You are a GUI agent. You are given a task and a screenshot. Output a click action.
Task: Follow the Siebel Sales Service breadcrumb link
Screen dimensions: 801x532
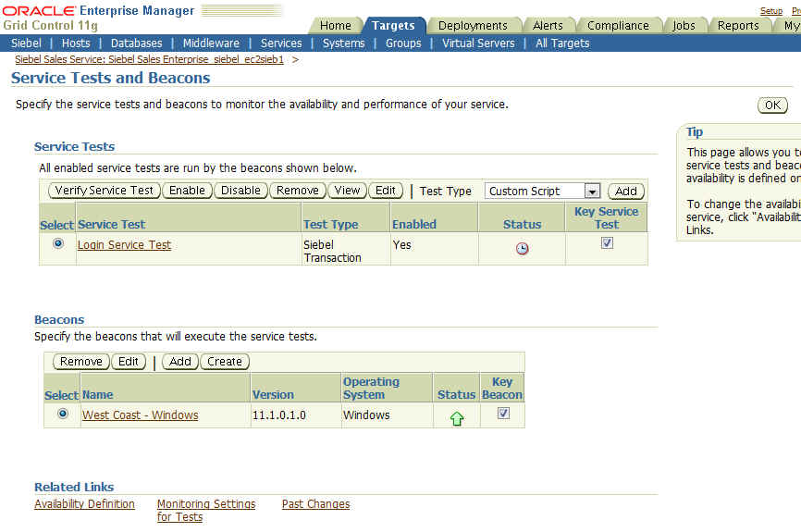[149, 59]
